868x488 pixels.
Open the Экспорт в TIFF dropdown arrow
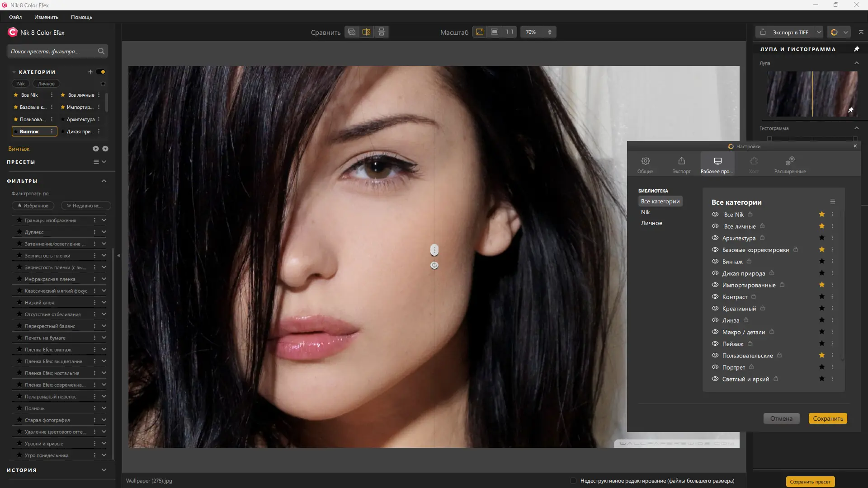819,32
